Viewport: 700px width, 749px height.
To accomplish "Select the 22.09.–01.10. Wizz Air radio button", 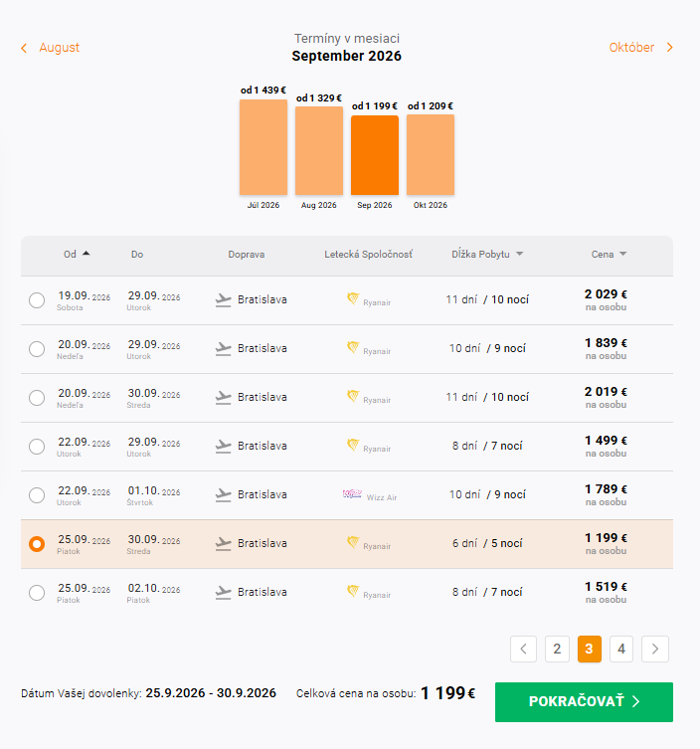I will click(37, 495).
